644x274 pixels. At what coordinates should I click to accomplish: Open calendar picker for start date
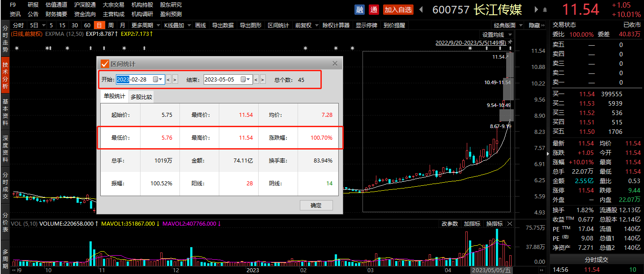[155, 79]
